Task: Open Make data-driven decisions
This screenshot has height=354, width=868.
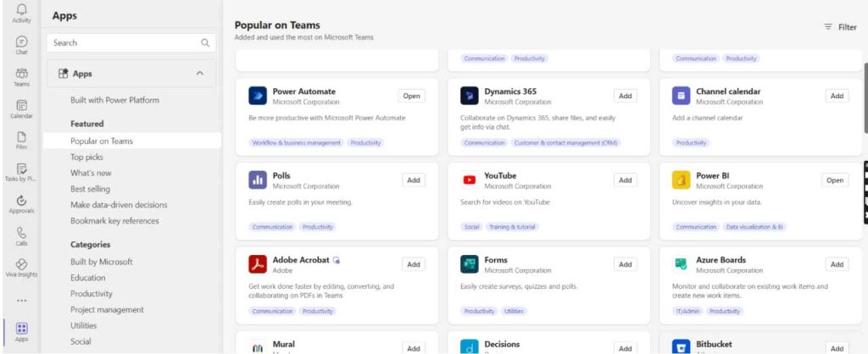Action: coord(119,205)
